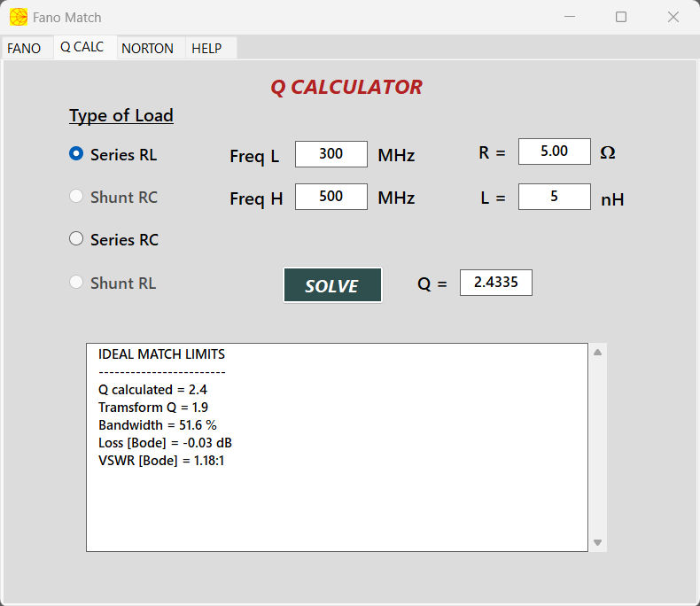Pick the Shunt RL radio option

coord(76,283)
